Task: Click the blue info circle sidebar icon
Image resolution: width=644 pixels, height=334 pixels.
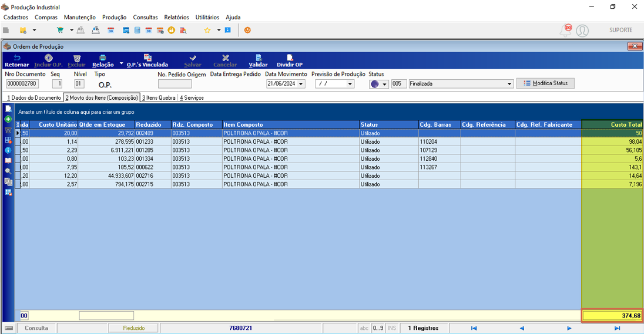Action: [x=8, y=150]
